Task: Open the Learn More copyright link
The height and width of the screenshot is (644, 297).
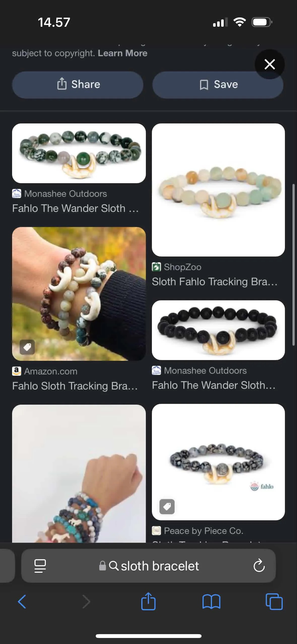Action: point(122,53)
